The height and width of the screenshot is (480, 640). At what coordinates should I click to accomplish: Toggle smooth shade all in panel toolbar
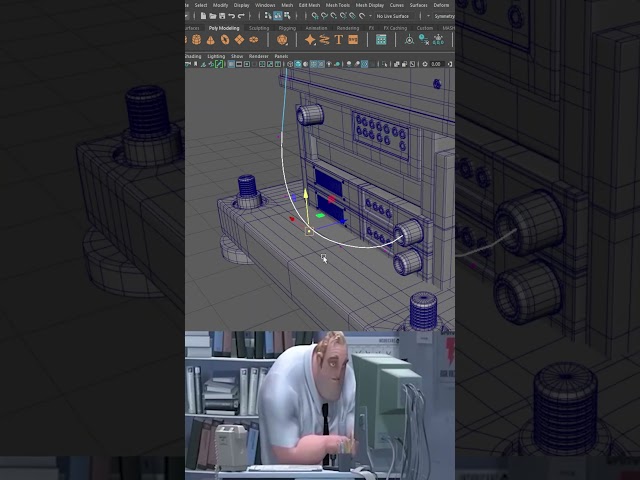[298, 64]
